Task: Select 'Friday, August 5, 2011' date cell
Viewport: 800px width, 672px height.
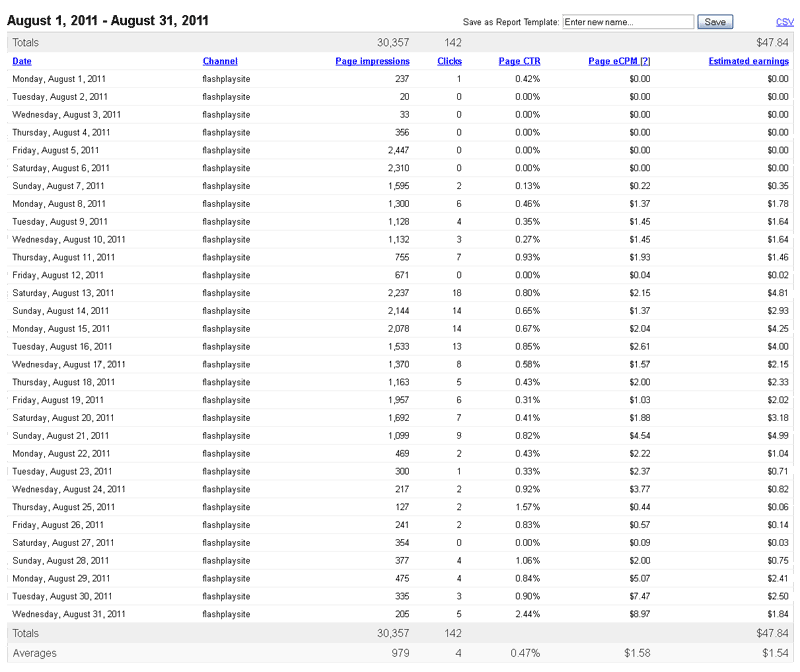Action: click(x=56, y=151)
